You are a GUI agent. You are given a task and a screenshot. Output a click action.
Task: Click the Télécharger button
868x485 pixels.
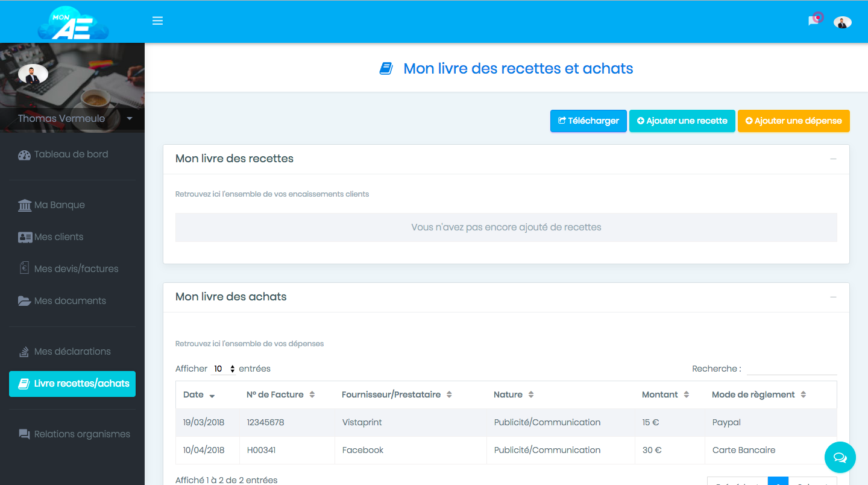[x=588, y=121]
